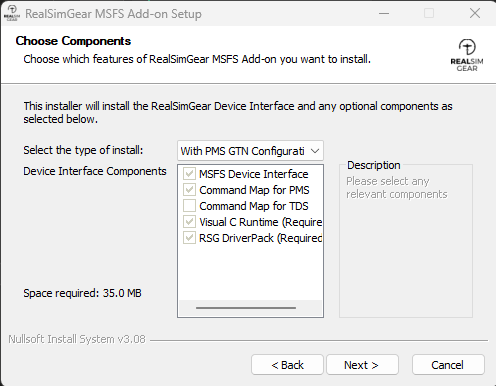Click the Next button

pos(362,365)
